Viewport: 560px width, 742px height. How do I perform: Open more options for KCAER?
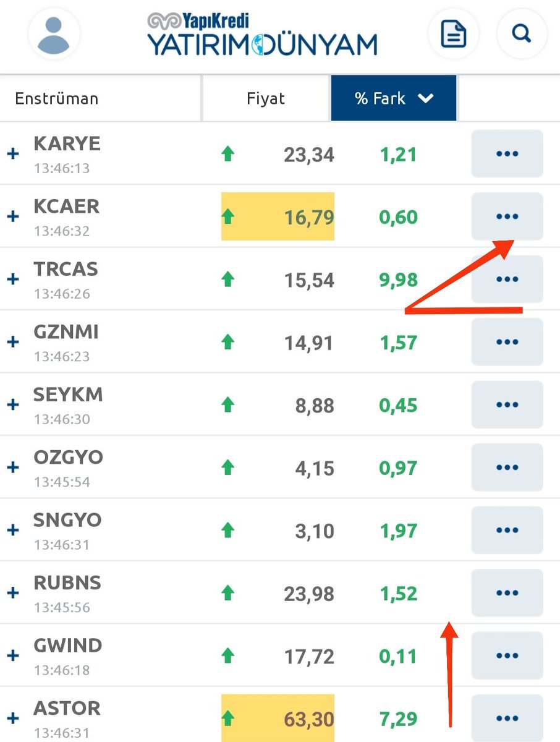(x=507, y=216)
